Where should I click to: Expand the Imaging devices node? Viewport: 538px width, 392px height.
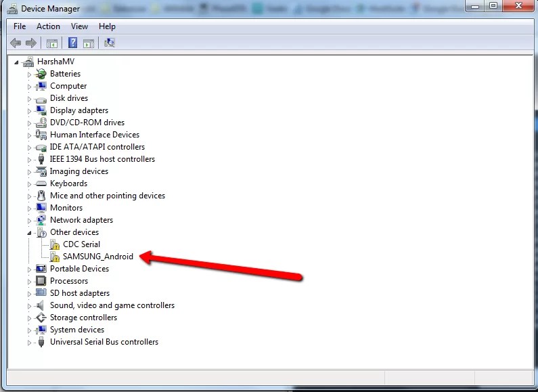click(29, 172)
